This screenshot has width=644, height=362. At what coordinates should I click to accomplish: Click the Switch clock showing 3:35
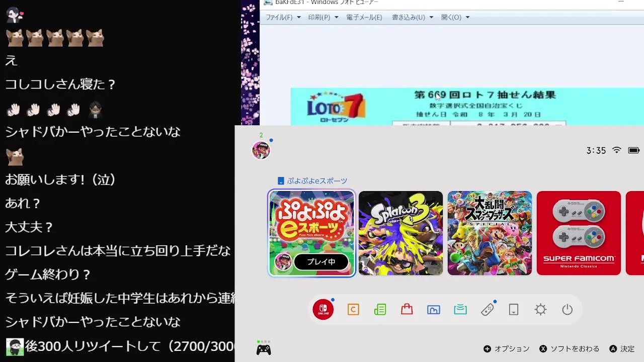pyautogui.click(x=596, y=150)
